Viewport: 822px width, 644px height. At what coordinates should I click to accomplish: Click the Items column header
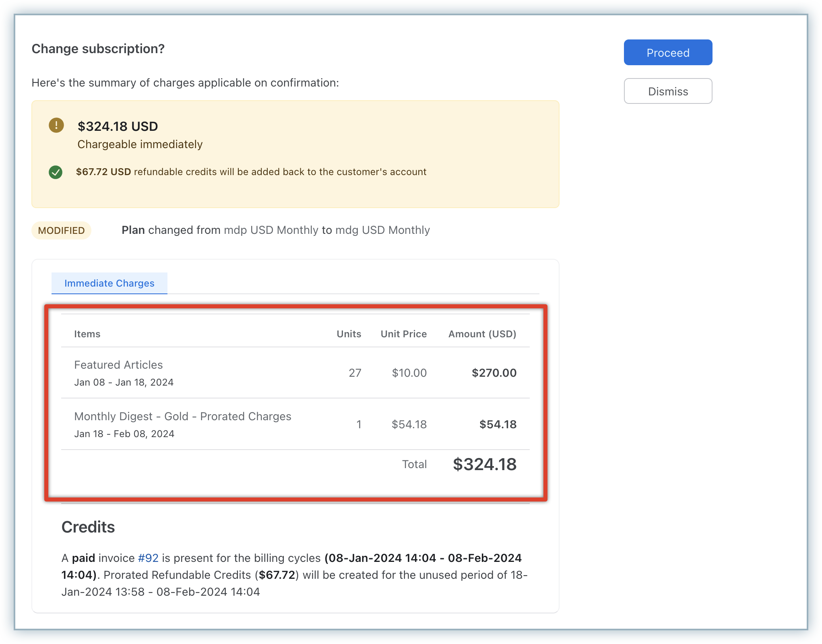coord(87,334)
